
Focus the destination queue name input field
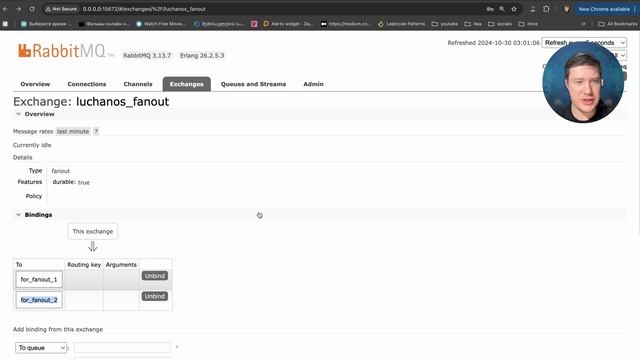point(122,348)
